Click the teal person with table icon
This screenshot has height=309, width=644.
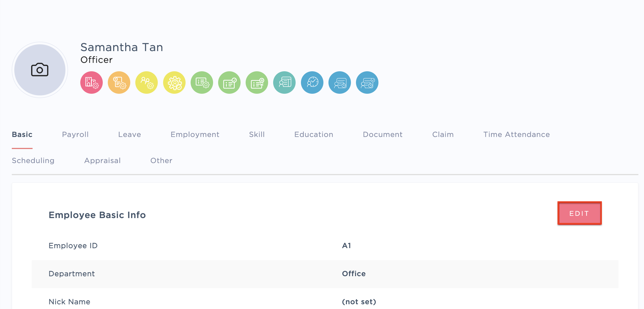click(284, 83)
